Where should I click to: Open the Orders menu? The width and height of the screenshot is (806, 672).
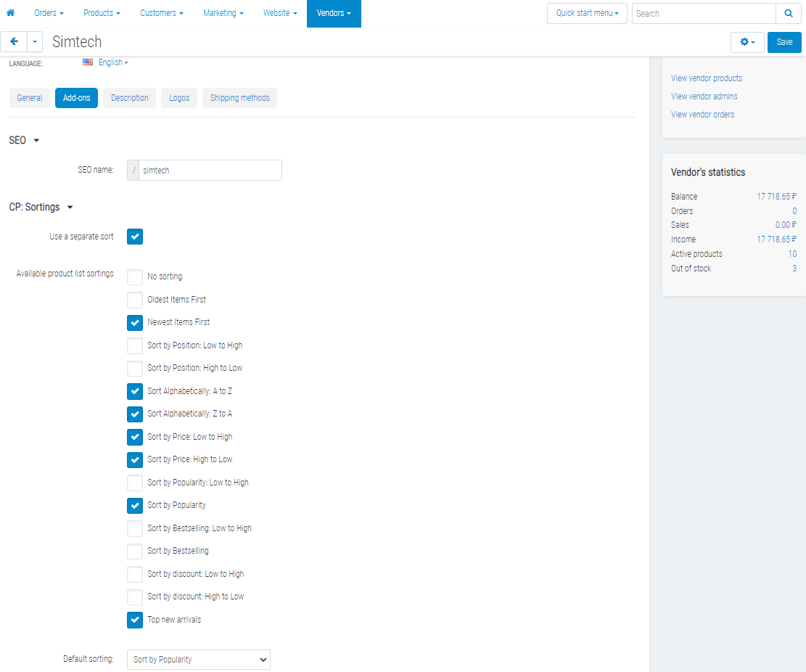(49, 13)
